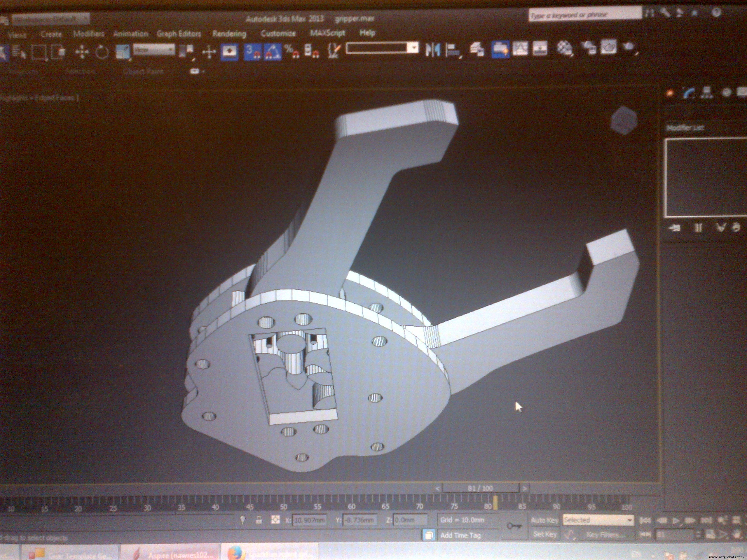Open the Selected key filter dropdown
Screen dimensions: 747x560
[598, 520]
